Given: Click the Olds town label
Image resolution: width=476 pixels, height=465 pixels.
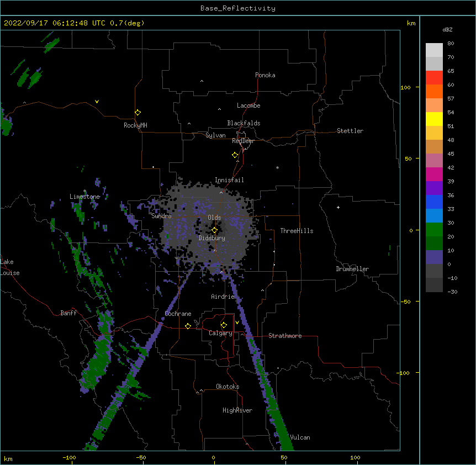Looking at the screenshot, I should coord(214,218).
